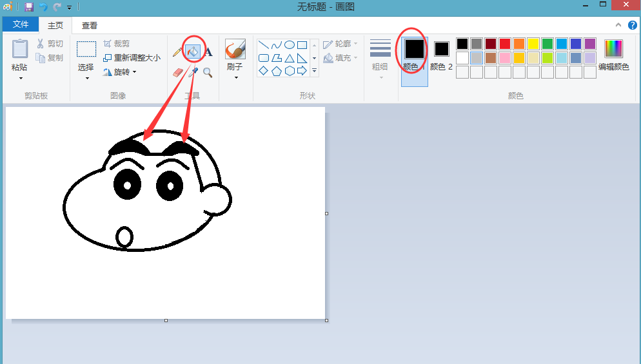Pick the pink color swatch
This screenshot has width=641, height=364.
[505, 58]
